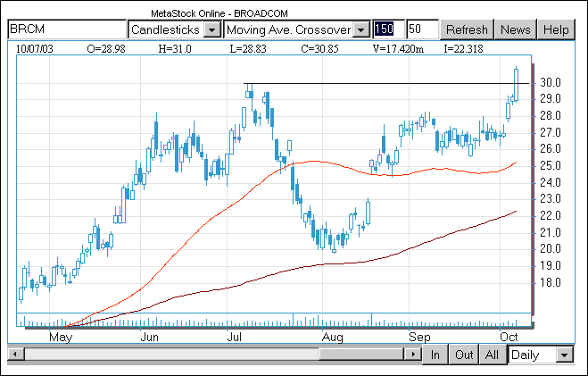
Task: Open the Candlesticks chart style dropdown arrow
Action: click(211, 29)
